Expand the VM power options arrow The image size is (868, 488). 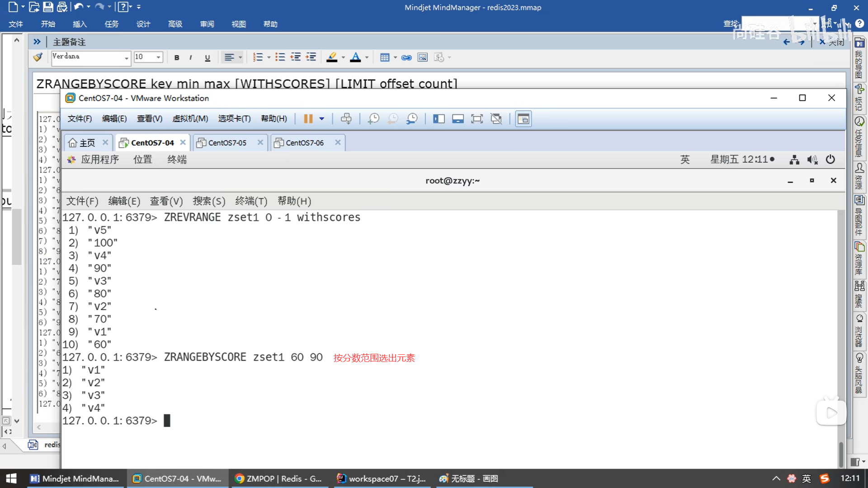[322, 119]
